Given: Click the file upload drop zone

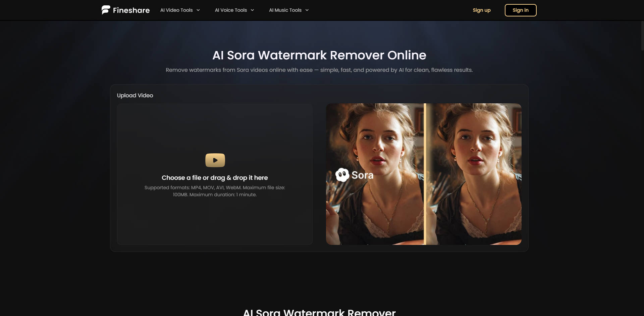Looking at the screenshot, I should (x=215, y=174).
